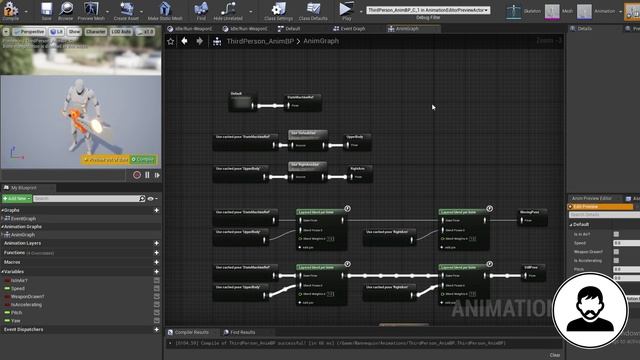Click the search magnifier in My Blueprint
This screenshot has height=360, width=640.
click(142, 198)
